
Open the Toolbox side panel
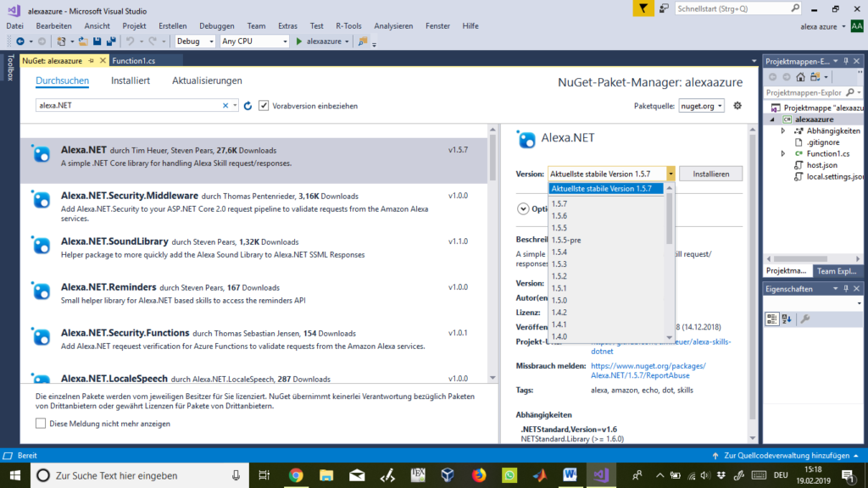pos(10,68)
